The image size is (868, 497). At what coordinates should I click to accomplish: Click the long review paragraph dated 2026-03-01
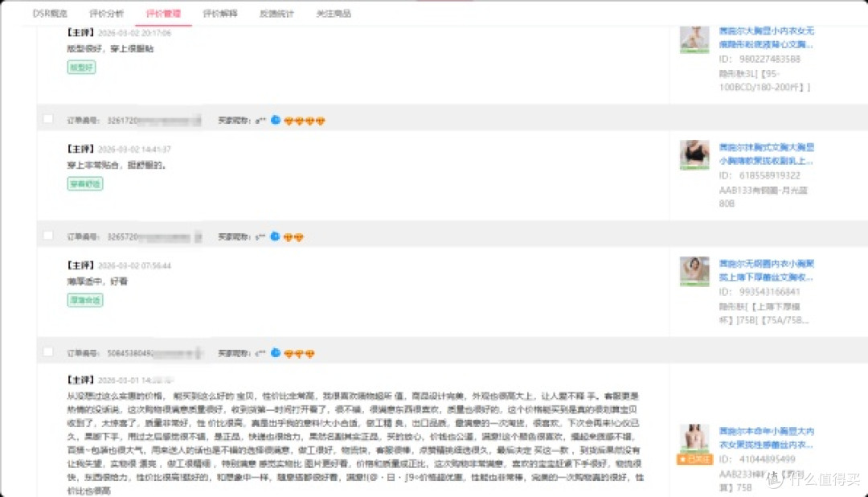(x=354, y=442)
